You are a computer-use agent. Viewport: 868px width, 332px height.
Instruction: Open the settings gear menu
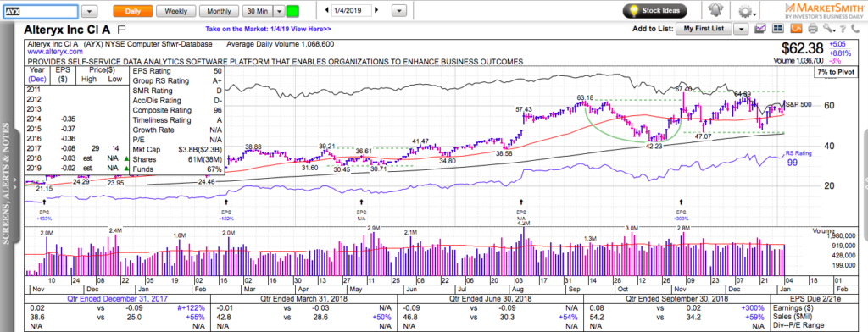[x=748, y=12]
